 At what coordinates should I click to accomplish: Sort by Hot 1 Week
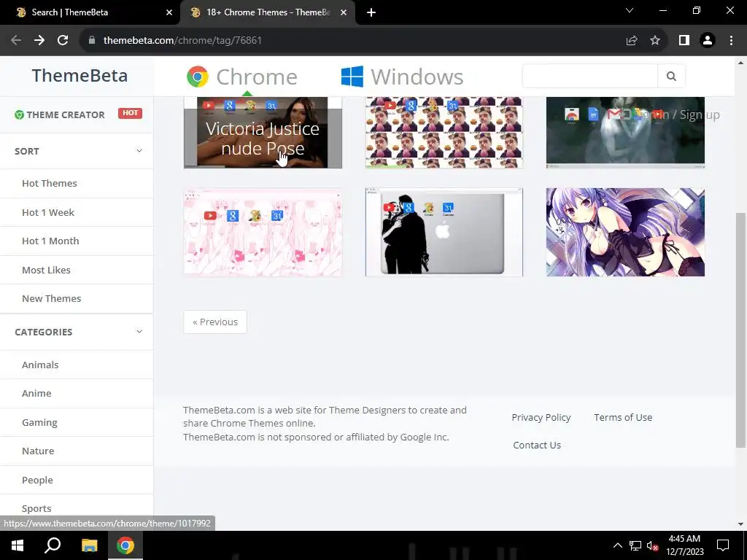(47, 212)
